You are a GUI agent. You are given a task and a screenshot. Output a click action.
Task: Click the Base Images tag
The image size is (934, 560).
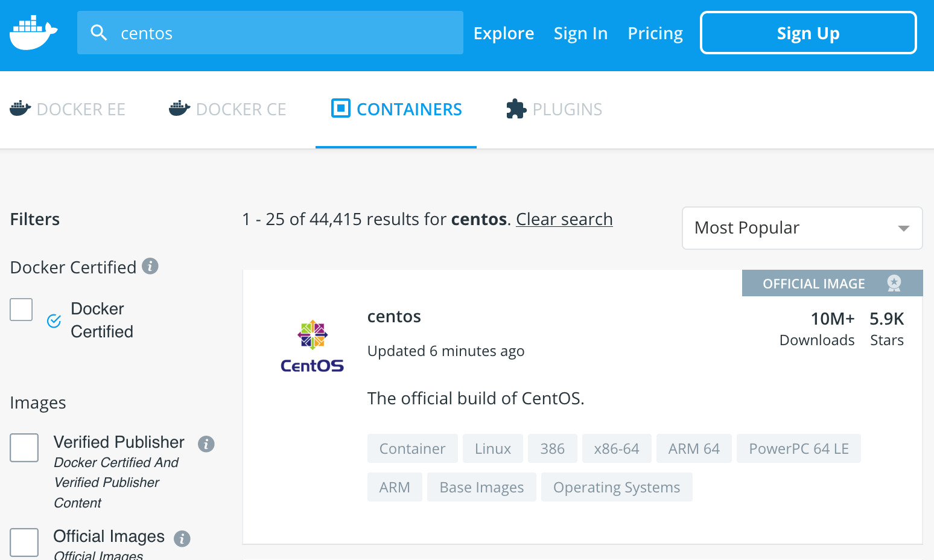pos(481,487)
